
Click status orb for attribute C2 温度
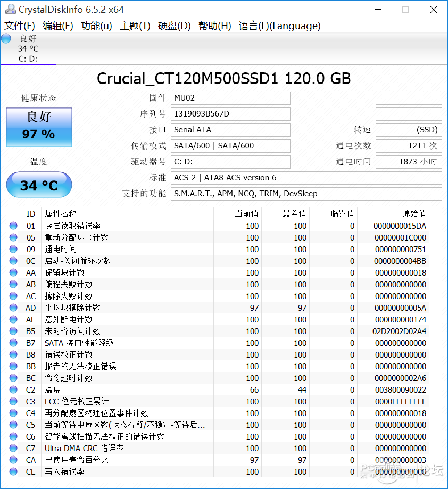[13, 389]
